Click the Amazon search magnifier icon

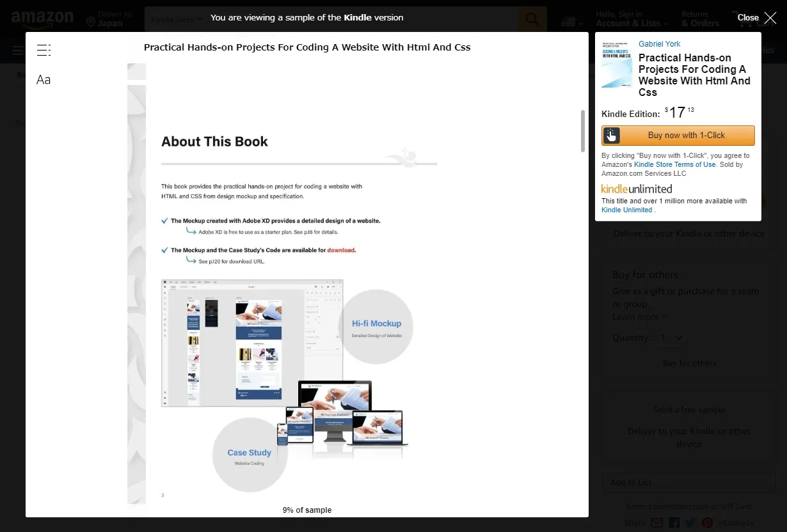(x=532, y=20)
